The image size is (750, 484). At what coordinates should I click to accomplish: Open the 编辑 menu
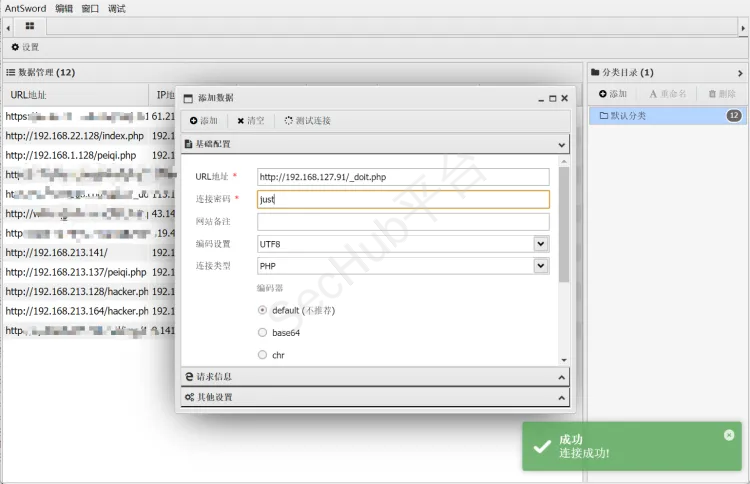[64, 9]
